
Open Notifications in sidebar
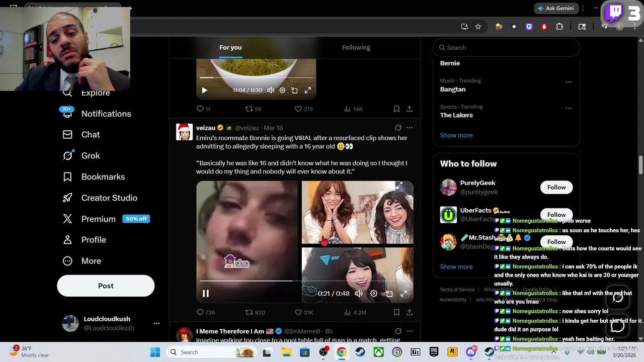[x=97, y=114]
